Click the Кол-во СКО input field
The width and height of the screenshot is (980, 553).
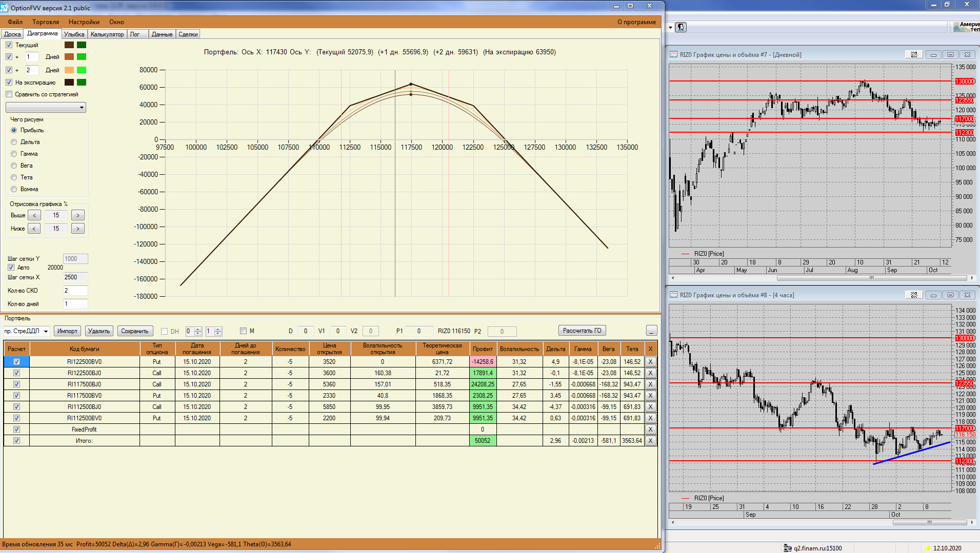pyautogui.click(x=75, y=291)
